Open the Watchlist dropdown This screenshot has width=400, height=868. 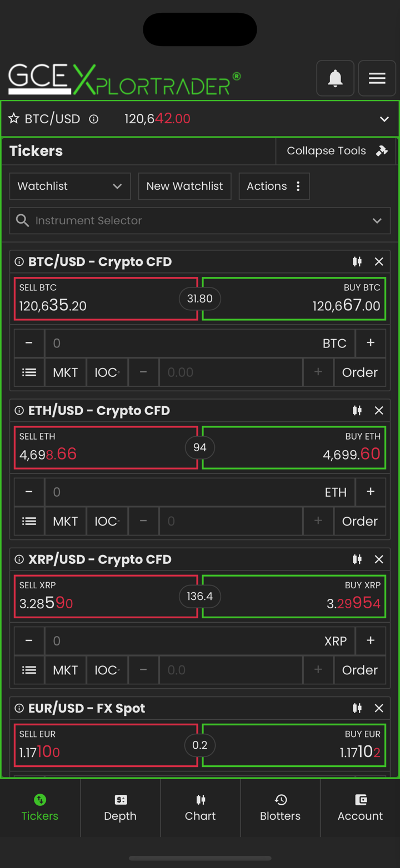[x=70, y=186]
